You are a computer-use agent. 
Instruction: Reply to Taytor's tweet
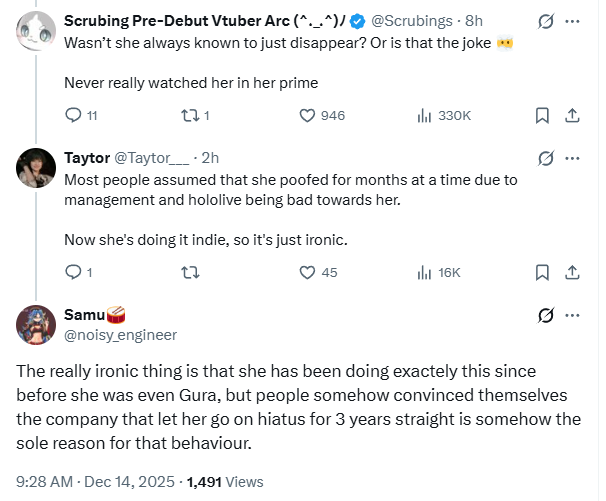coord(73,271)
